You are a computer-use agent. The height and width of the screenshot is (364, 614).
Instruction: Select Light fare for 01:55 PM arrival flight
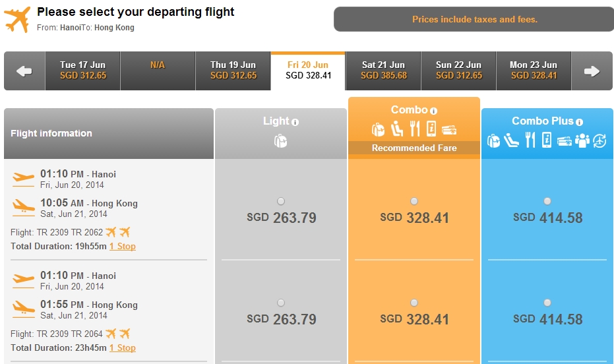point(281,303)
